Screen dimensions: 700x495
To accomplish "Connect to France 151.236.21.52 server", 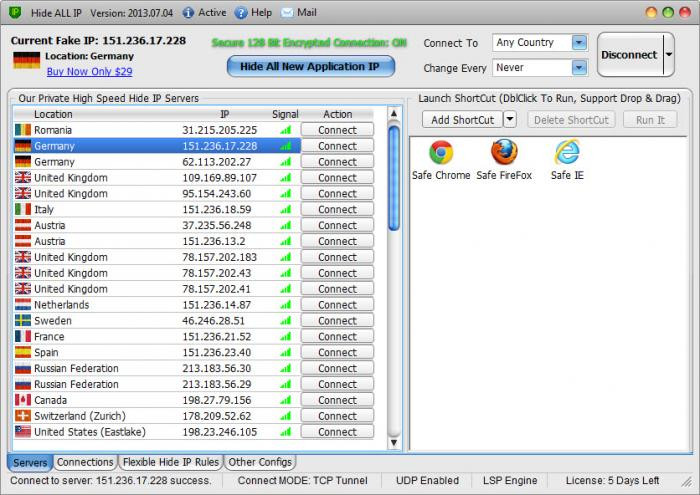I will click(x=338, y=337).
